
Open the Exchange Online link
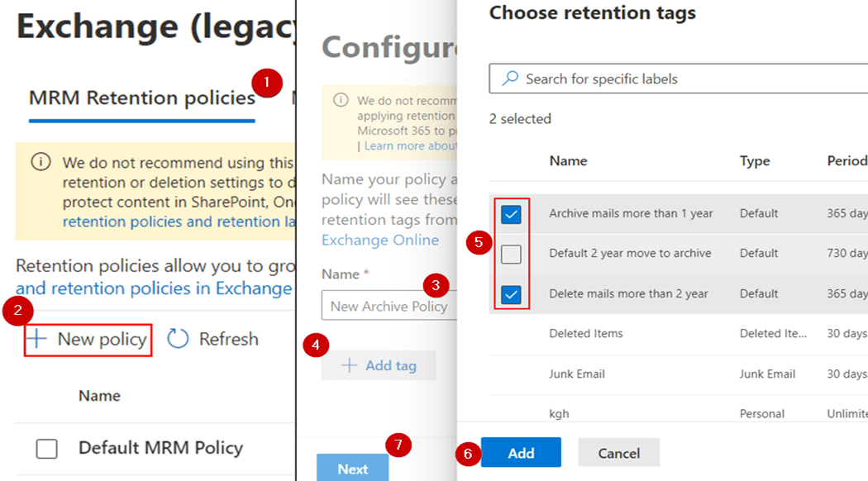coord(380,240)
